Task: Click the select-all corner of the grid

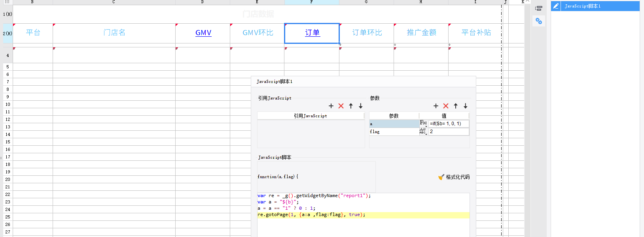Action: 7,2
